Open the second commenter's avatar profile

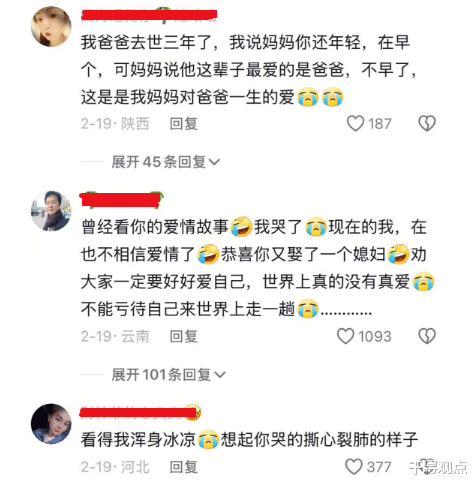pyautogui.click(x=51, y=211)
